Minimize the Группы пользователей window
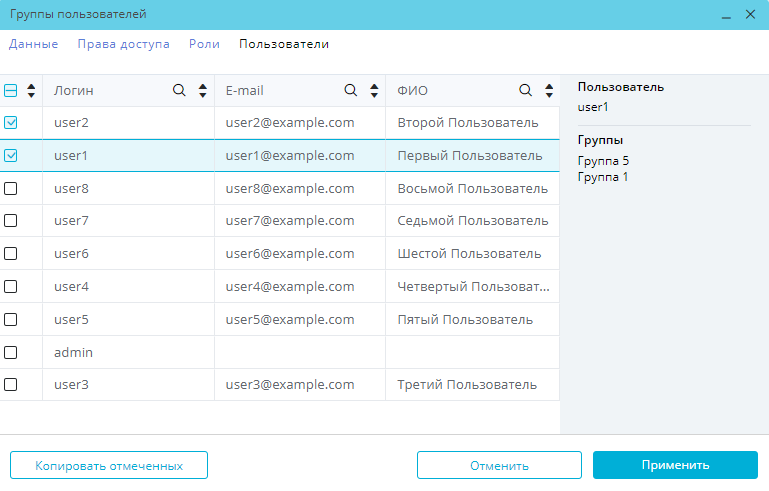The image size is (769, 491). tap(727, 14)
